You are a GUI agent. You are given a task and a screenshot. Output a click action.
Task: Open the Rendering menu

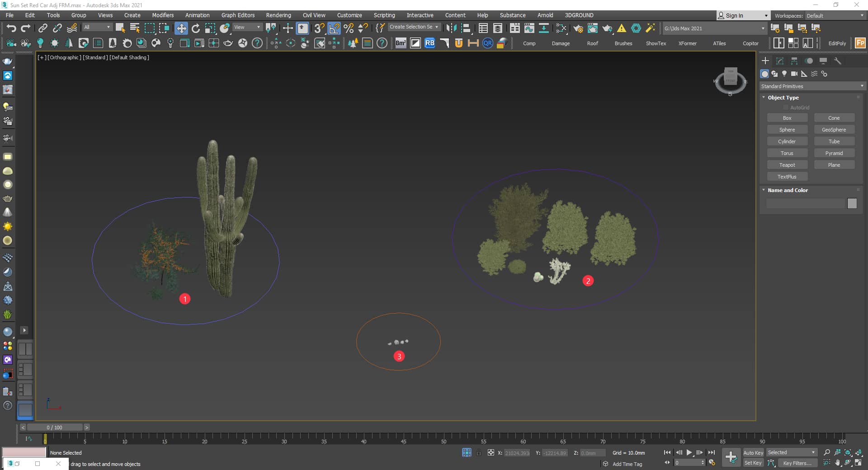278,15
